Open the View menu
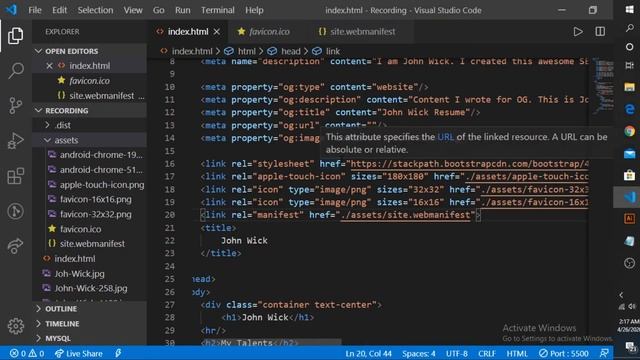640x360 pixels. (133, 10)
